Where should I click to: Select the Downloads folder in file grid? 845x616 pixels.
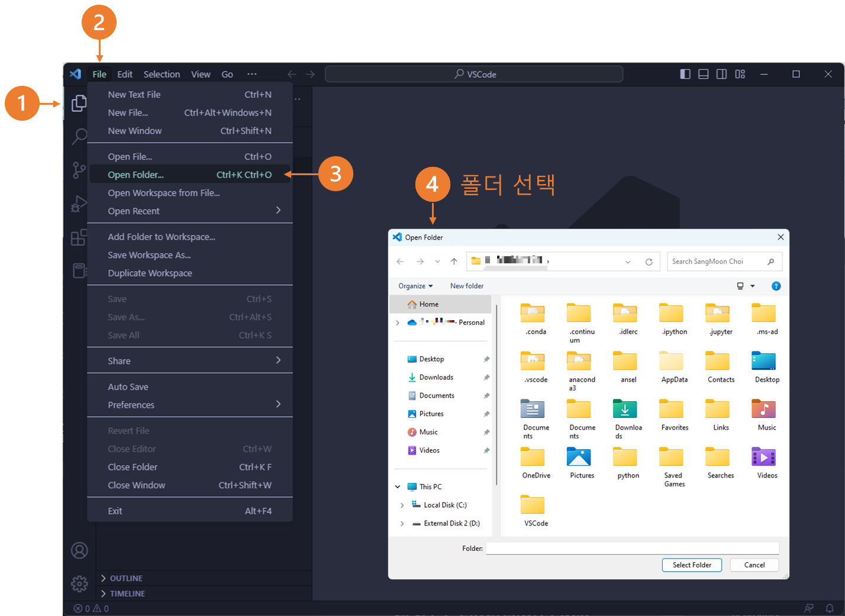point(628,418)
